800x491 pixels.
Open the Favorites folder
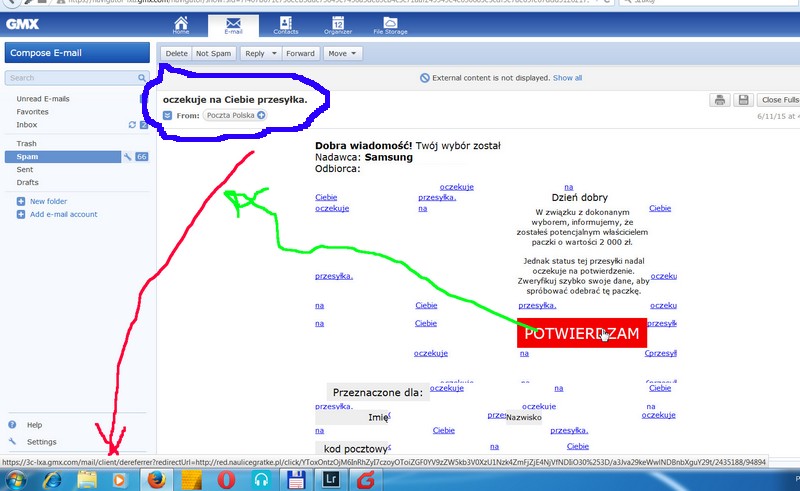click(x=32, y=111)
